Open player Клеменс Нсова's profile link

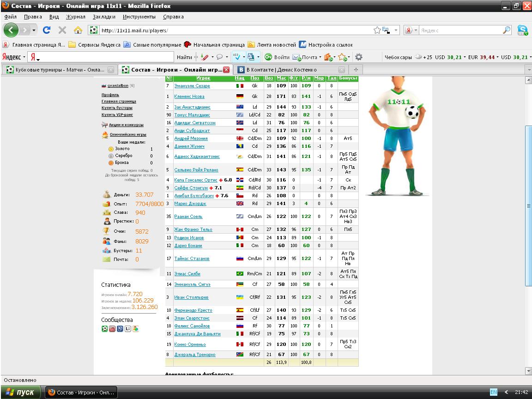point(189,97)
